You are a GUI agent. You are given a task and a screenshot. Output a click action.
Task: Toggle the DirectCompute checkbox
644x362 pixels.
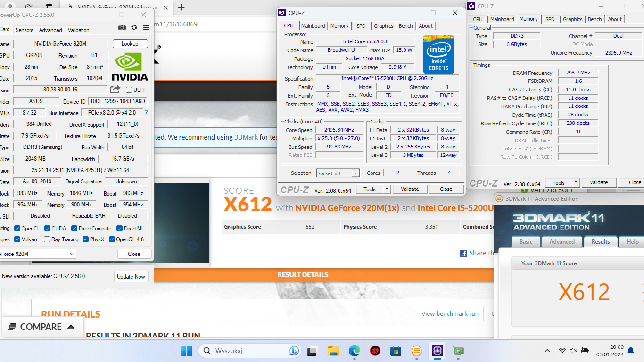(74, 229)
